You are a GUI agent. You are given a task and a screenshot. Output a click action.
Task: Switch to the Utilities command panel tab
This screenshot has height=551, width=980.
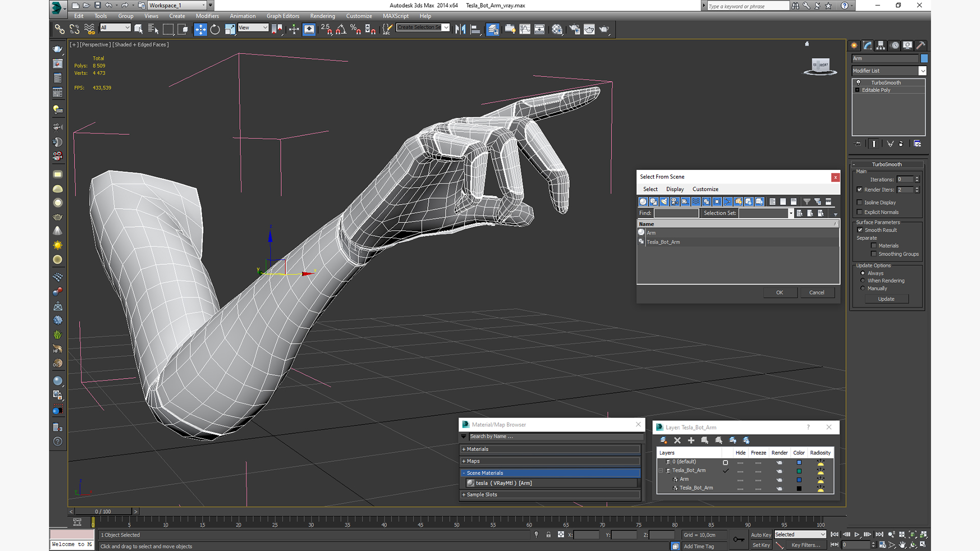pos(921,45)
